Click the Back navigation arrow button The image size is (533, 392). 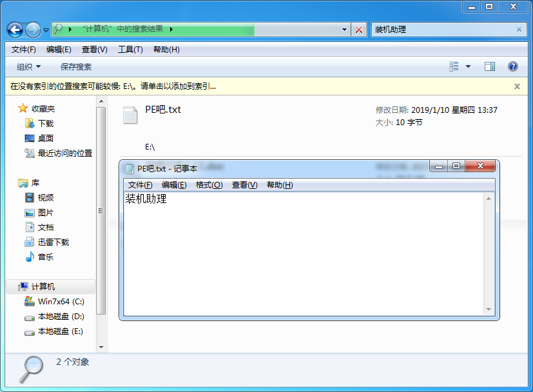click(15, 30)
